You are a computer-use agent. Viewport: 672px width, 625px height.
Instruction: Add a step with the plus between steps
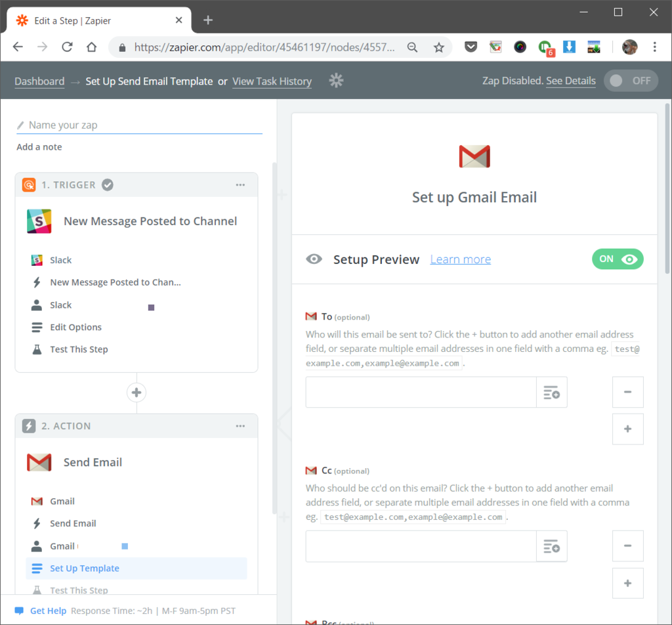click(136, 392)
